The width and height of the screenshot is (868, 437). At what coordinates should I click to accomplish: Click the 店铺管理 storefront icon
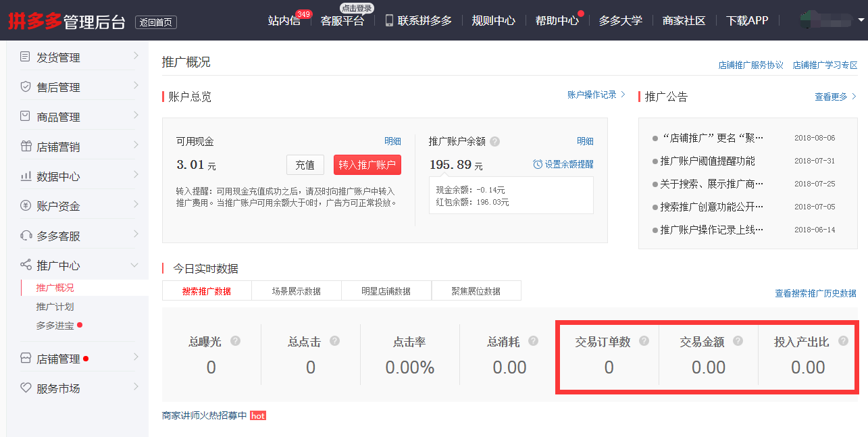(26, 359)
